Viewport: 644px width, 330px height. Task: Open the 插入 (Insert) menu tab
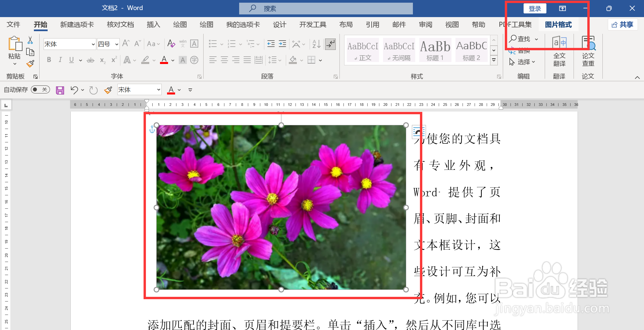coord(153,24)
